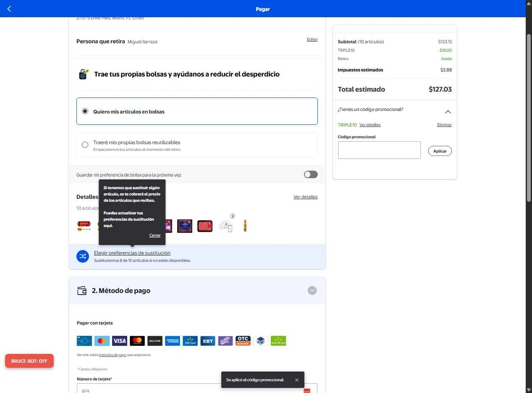The image size is (532, 393).
Task: Click the Subtotal $133.15 value
Action: click(x=445, y=42)
